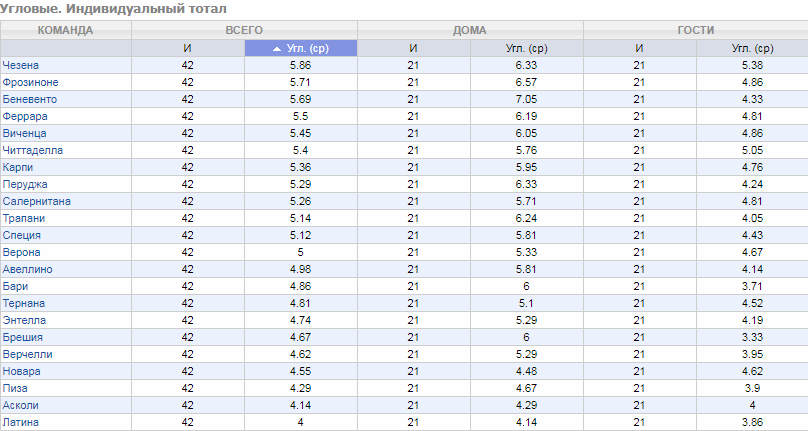This screenshot has height=431, width=808.
Task: Click Верчелли's away average 3.95
Action: [752, 354]
